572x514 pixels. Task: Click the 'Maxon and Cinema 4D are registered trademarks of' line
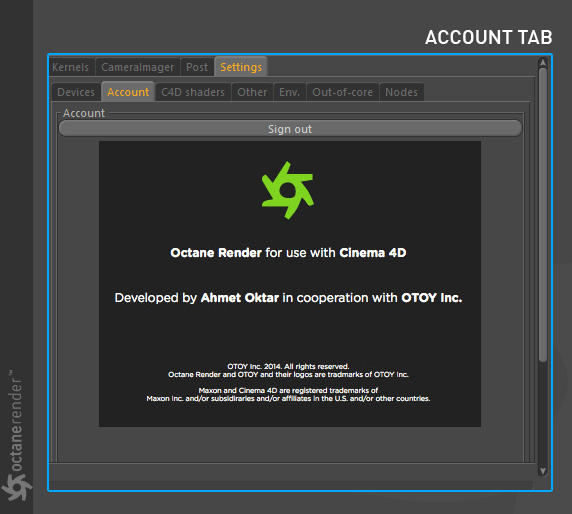coord(288,390)
